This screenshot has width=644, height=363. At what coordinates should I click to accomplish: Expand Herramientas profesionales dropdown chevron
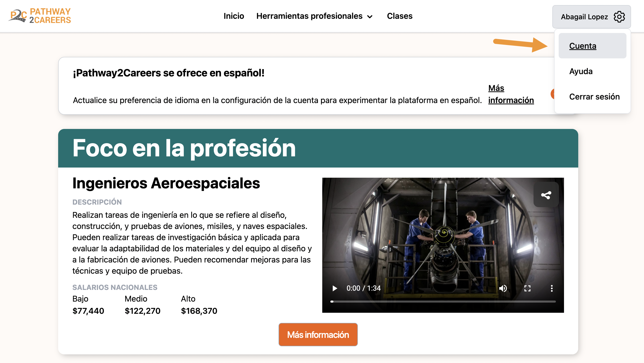pyautogui.click(x=370, y=17)
